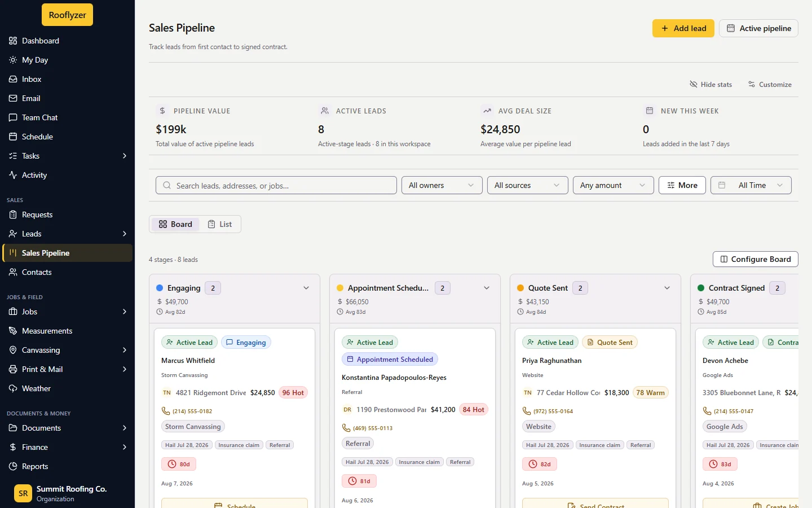The image size is (812, 508).
Task: Switch to List view
Action: click(x=219, y=224)
